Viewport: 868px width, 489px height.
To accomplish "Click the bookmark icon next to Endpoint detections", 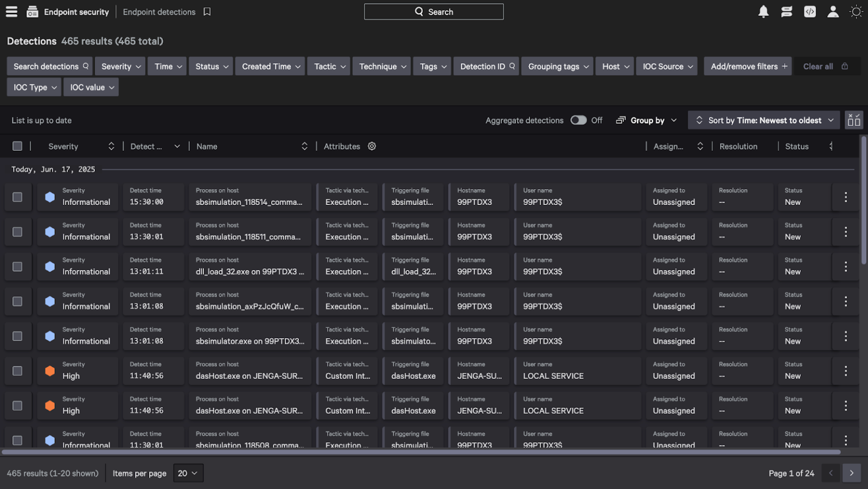I will (207, 11).
